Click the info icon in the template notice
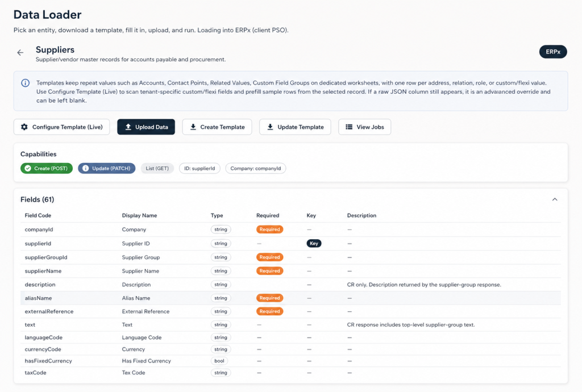Image resolution: width=582 pixels, height=392 pixels. click(25, 83)
